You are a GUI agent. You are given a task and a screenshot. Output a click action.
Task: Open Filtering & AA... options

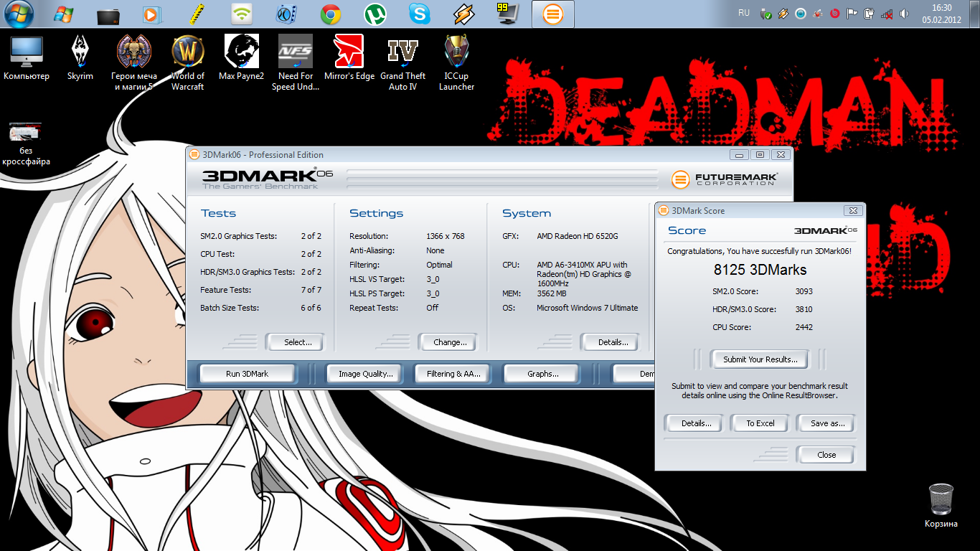click(x=453, y=374)
